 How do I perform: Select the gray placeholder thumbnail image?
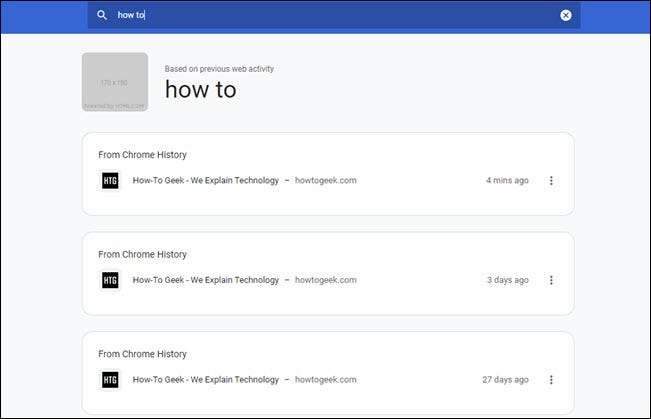click(x=115, y=82)
